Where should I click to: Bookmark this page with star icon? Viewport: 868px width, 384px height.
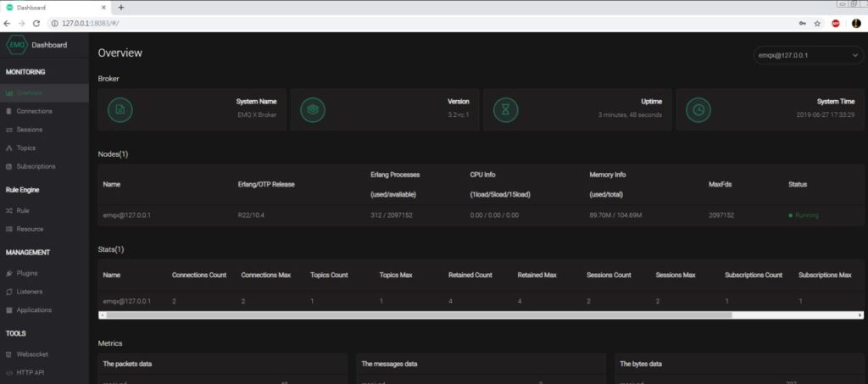[x=817, y=23]
